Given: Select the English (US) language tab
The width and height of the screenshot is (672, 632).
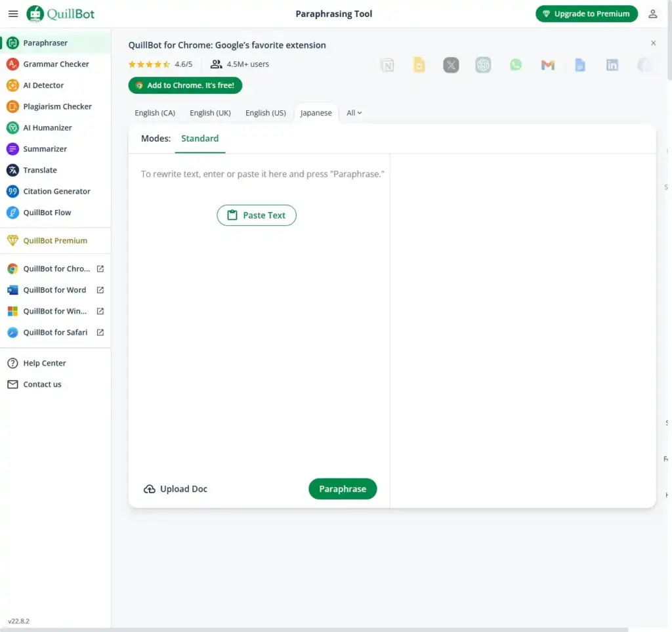Looking at the screenshot, I should (265, 113).
